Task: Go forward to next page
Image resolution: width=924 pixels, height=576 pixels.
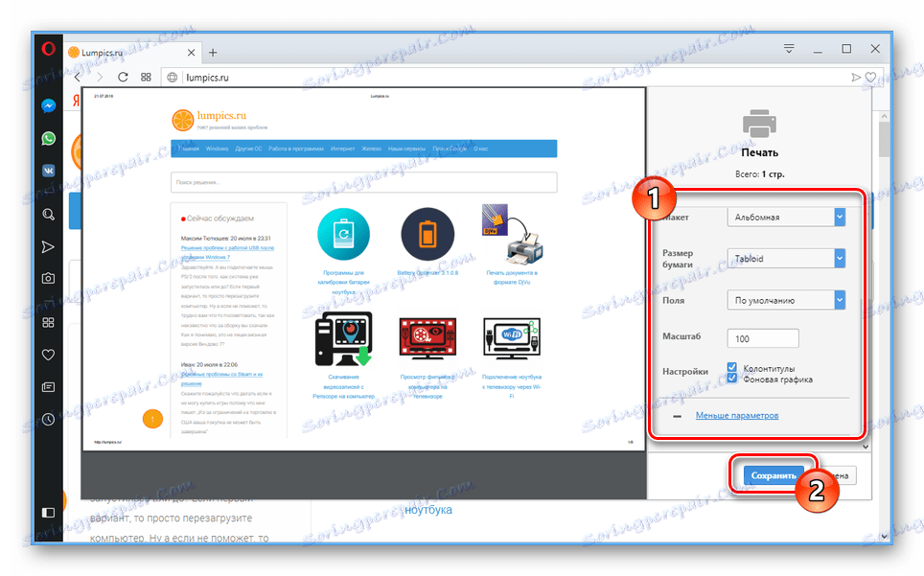Action: [100, 78]
